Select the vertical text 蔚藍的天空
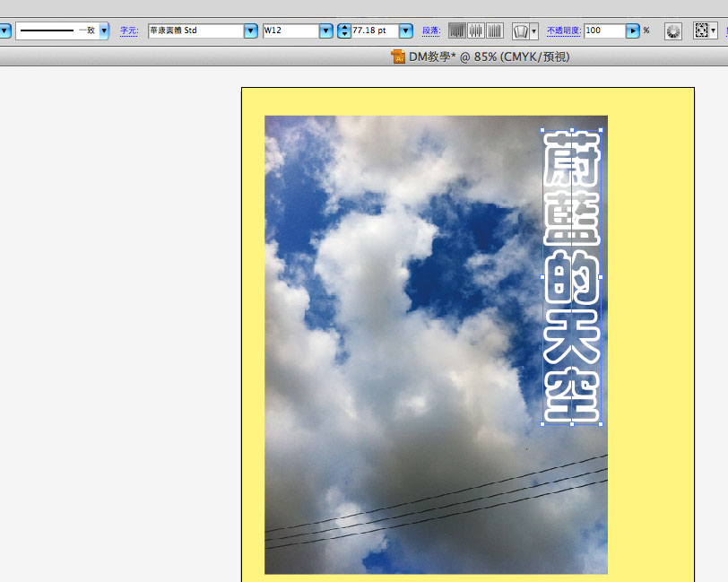728x582 pixels. coord(571,277)
